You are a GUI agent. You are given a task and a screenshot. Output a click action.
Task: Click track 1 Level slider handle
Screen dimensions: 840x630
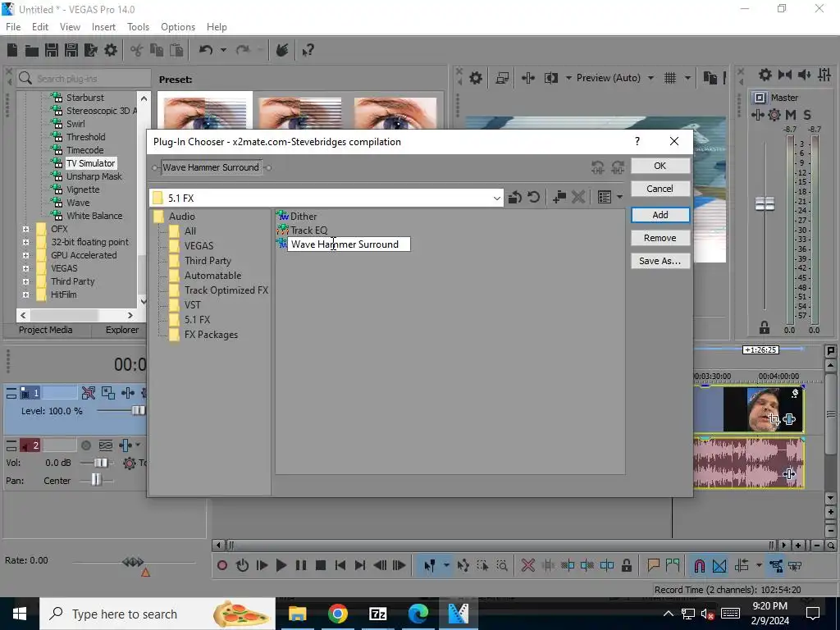(x=138, y=411)
